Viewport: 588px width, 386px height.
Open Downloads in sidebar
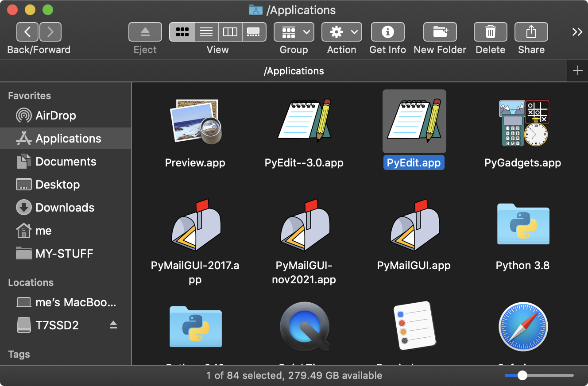66,208
